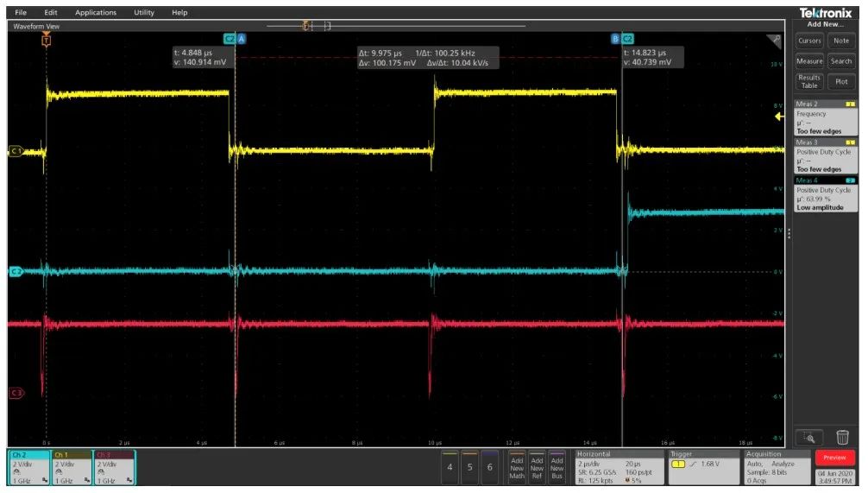Click the C2 tag beside cursor A
868x493 pixels.
(x=230, y=39)
